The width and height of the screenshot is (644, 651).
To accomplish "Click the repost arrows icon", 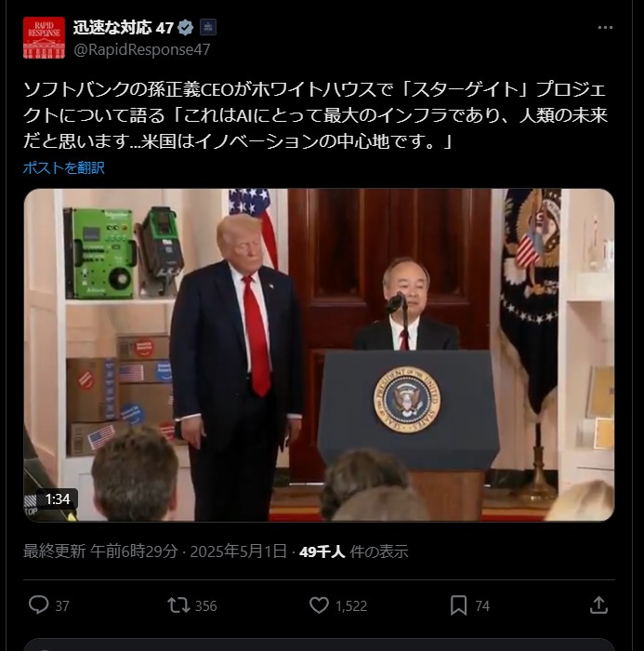I will pos(178,605).
